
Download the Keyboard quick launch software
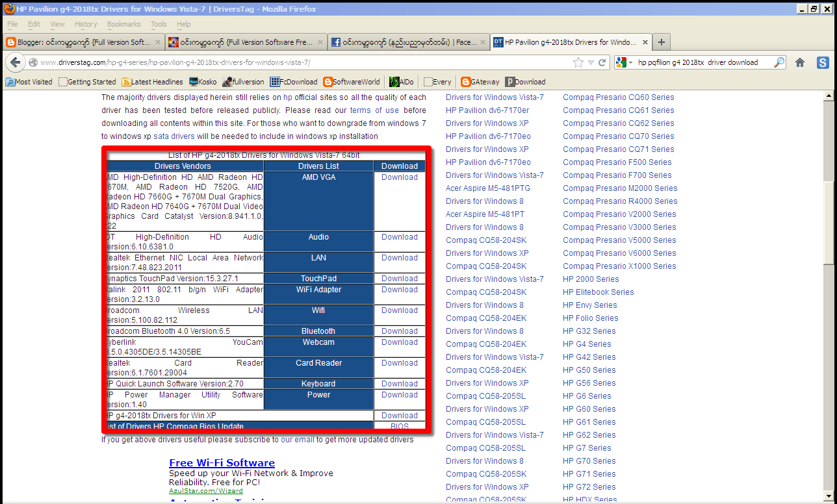[400, 384]
